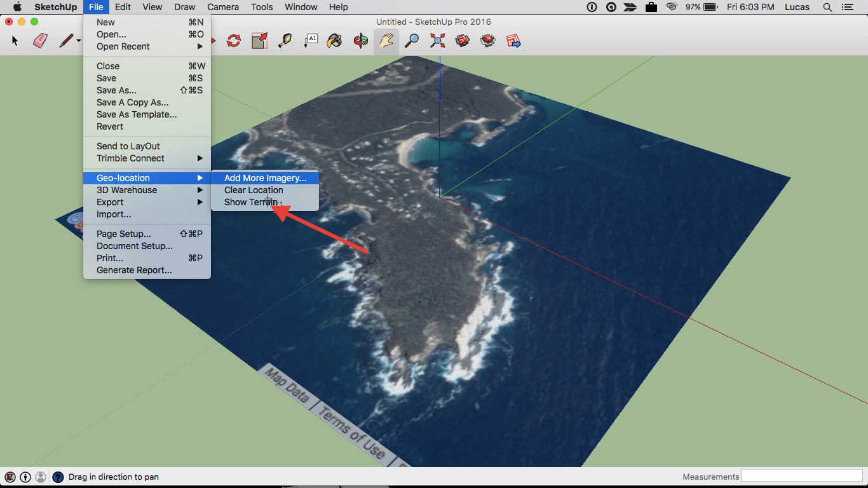
Task: Choose New from the File menu
Action: click(147, 22)
